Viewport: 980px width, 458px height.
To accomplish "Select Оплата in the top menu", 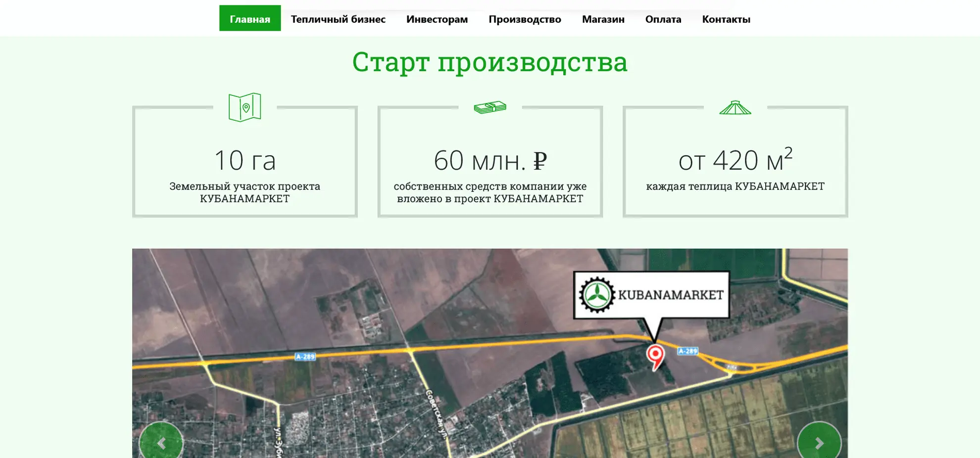I will pyautogui.click(x=663, y=19).
